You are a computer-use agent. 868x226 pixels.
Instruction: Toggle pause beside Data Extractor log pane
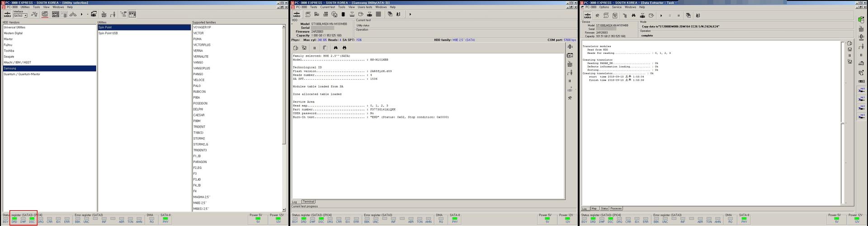850,55
